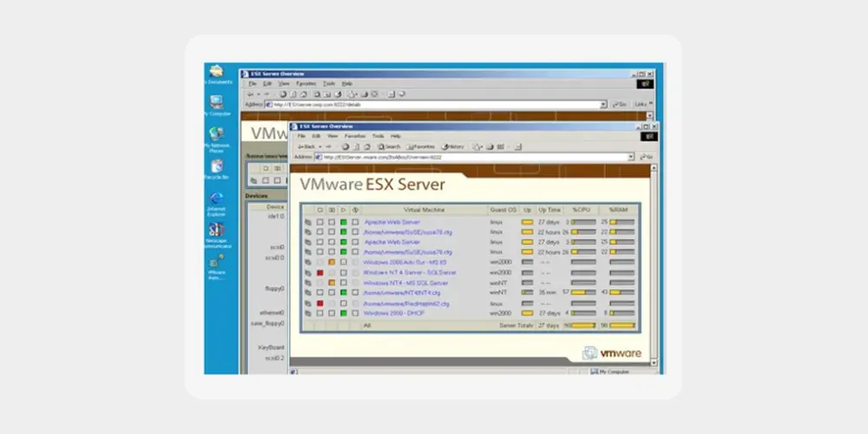Click power-off box for first Apache Web Server row
Viewport: 868px width, 434px height.
coord(319,222)
